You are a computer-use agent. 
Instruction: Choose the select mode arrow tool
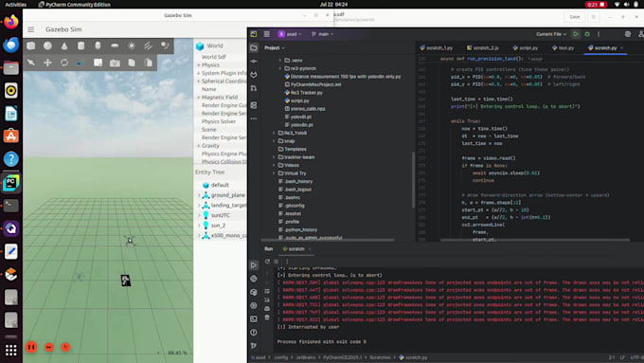(31, 63)
